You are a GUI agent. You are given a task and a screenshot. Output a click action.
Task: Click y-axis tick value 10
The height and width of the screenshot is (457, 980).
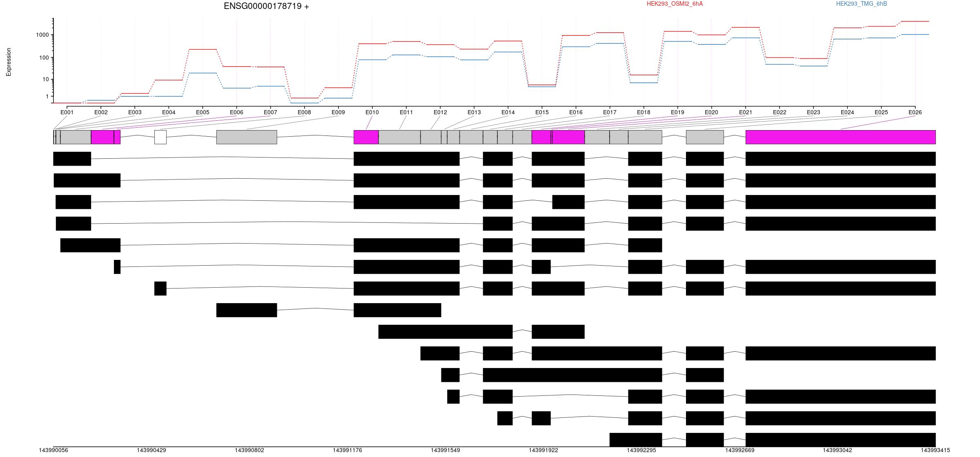pos(46,79)
